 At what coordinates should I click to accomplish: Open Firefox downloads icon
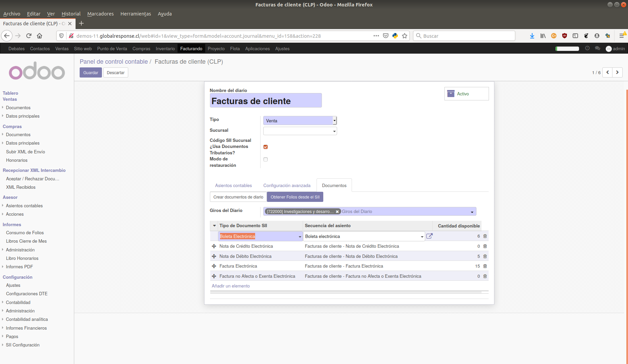pyautogui.click(x=532, y=36)
